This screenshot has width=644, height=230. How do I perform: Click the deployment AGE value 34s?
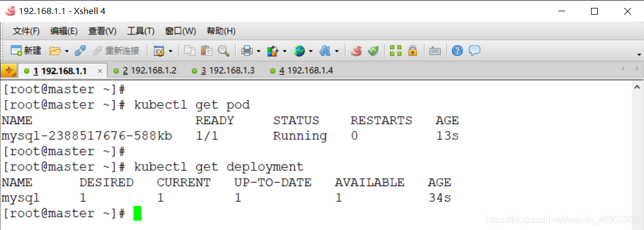coord(439,198)
